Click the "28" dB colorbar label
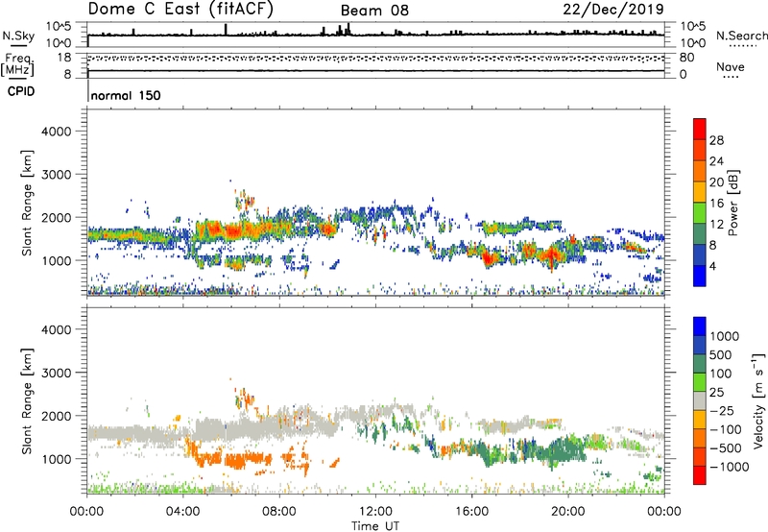 pyautogui.click(x=716, y=140)
